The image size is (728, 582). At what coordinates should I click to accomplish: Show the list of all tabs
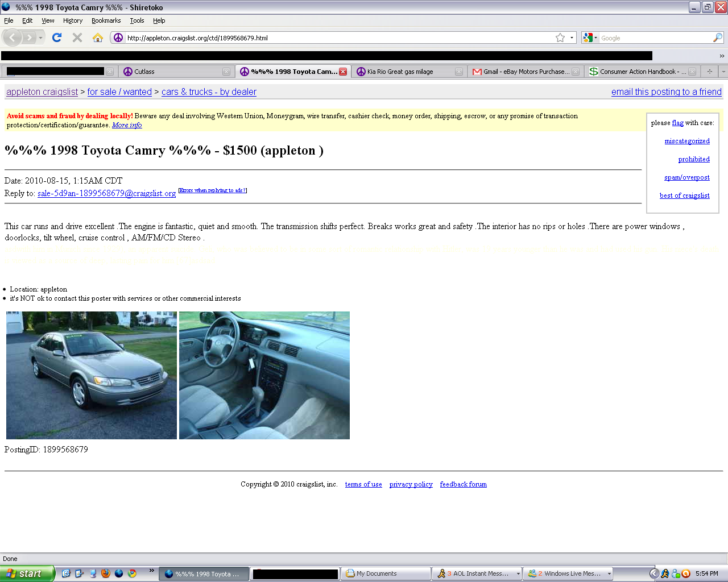(723, 72)
